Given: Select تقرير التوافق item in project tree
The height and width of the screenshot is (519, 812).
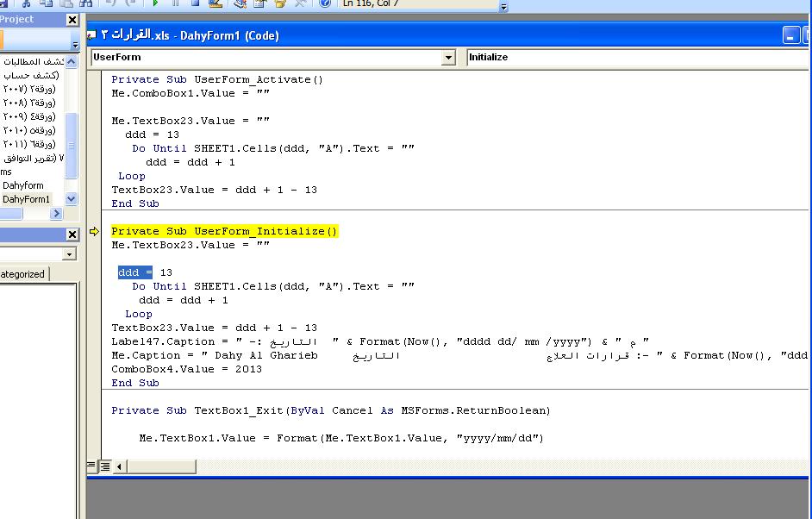Looking at the screenshot, I should [33, 158].
